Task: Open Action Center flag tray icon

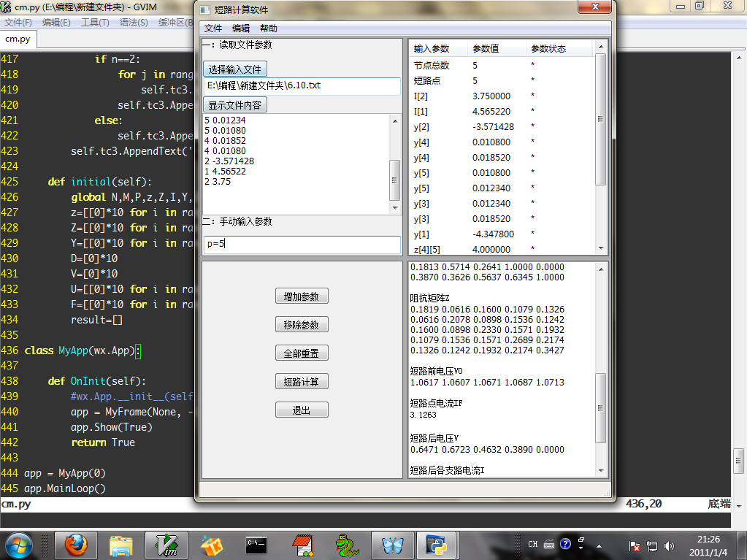Action: click(x=634, y=546)
